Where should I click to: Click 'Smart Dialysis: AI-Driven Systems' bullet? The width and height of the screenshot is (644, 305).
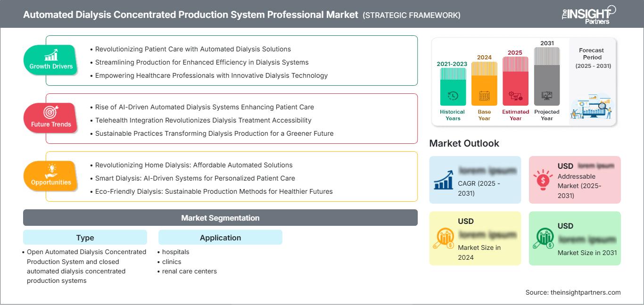click(x=195, y=178)
